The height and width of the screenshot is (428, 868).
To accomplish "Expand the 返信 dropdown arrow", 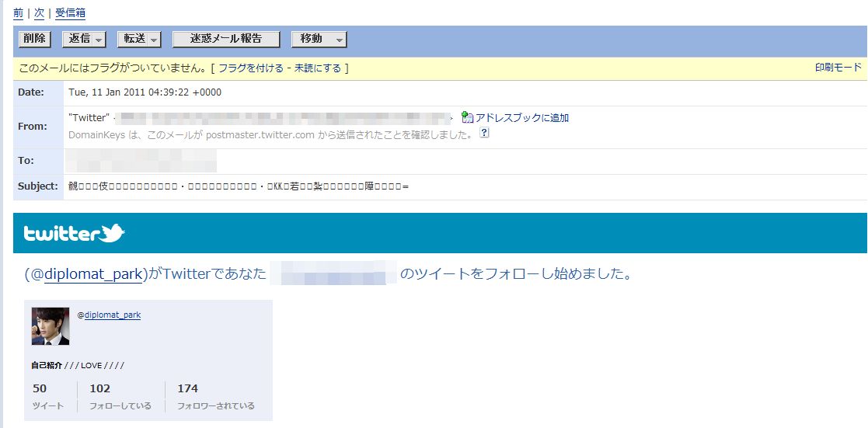I will tap(99, 40).
